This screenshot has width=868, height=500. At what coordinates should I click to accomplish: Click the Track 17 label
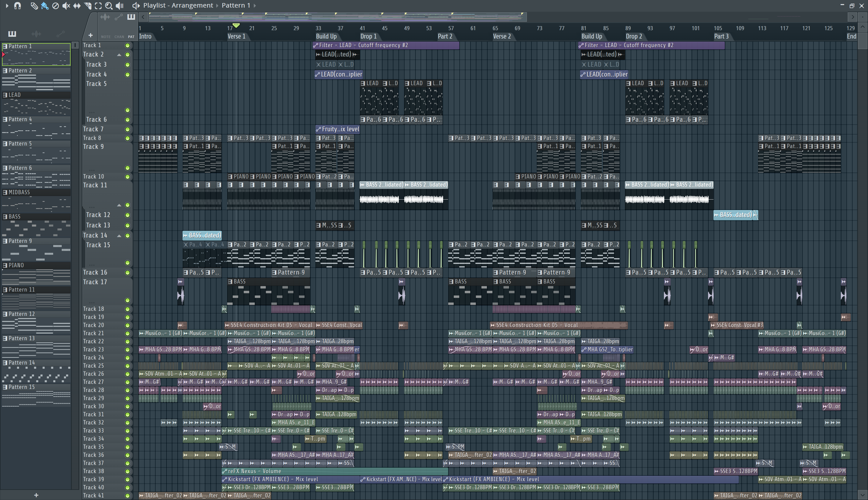click(x=95, y=282)
